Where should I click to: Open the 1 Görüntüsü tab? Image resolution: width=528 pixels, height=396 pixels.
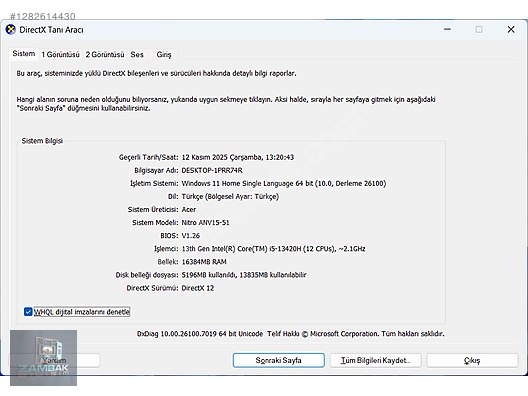pyautogui.click(x=60, y=55)
